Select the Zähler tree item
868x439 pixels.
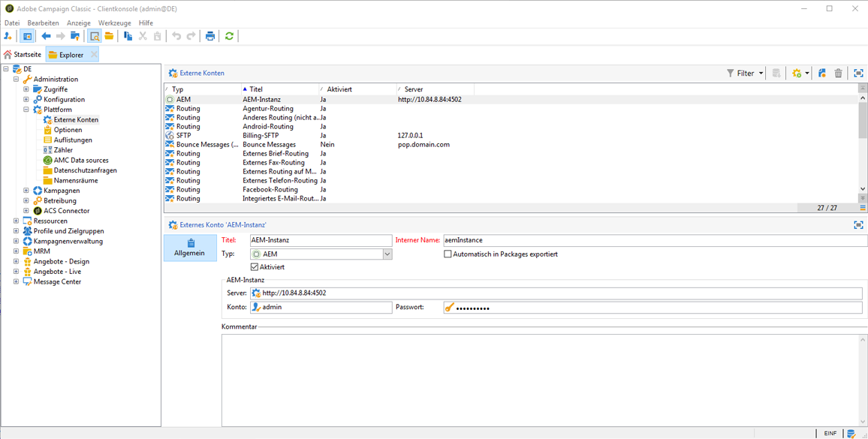click(x=63, y=150)
